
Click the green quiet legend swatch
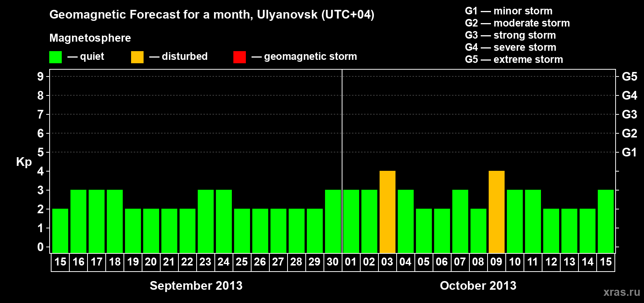point(55,57)
